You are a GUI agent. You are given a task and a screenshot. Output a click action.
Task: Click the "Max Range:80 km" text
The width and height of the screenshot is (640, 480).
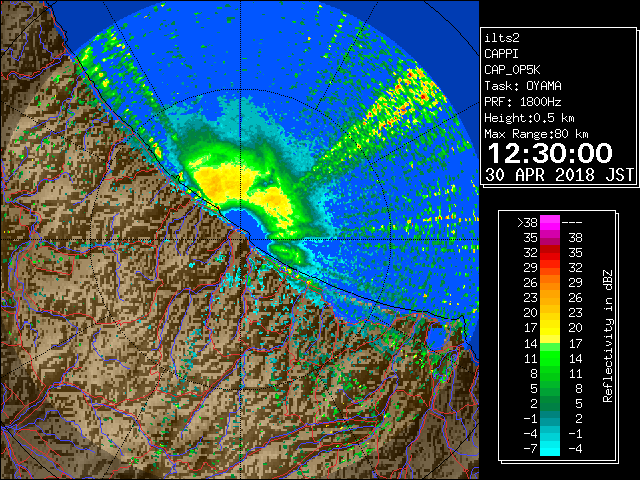coord(536,134)
